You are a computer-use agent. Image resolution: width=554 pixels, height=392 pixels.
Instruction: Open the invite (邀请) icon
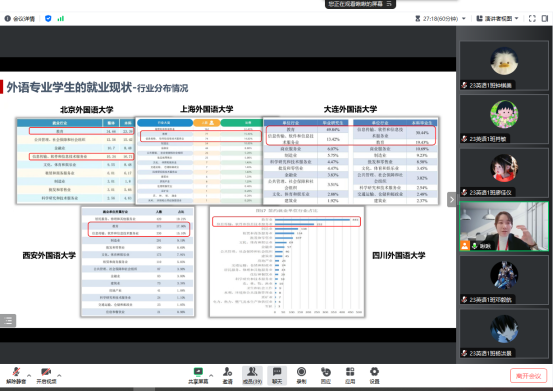click(x=228, y=375)
